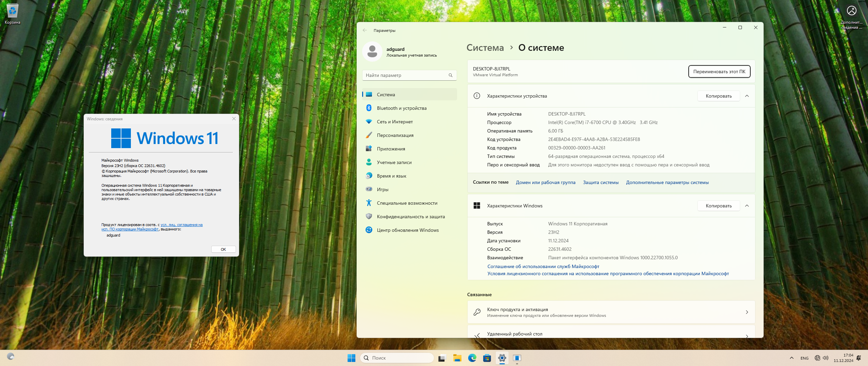Click the ENG language indicator

[x=805, y=358]
